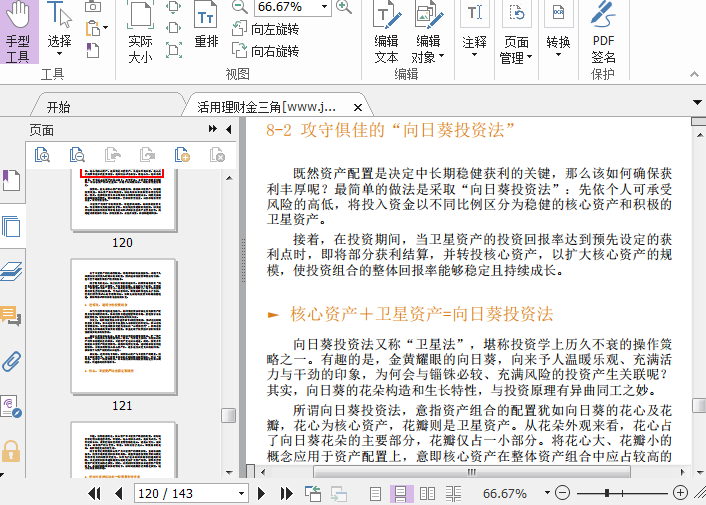This screenshot has width=706, height=505.
Task: Open the Pages thumbnails sidebar panel
Action: pyautogui.click(x=11, y=226)
